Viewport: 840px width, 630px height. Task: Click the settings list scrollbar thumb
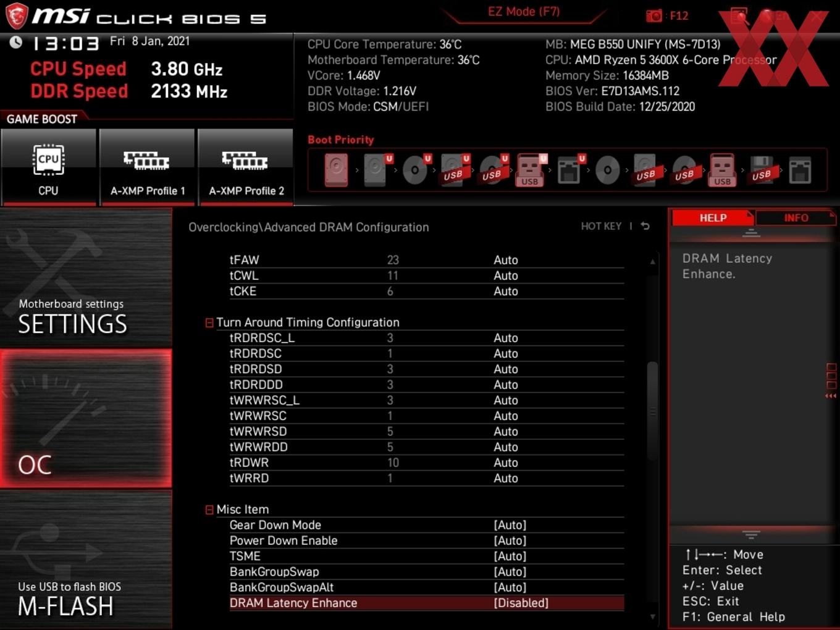(652, 411)
